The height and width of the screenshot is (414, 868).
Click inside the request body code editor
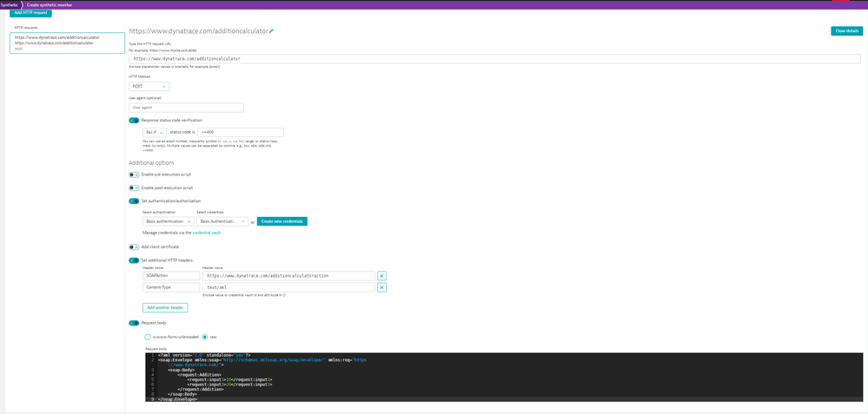click(x=504, y=377)
